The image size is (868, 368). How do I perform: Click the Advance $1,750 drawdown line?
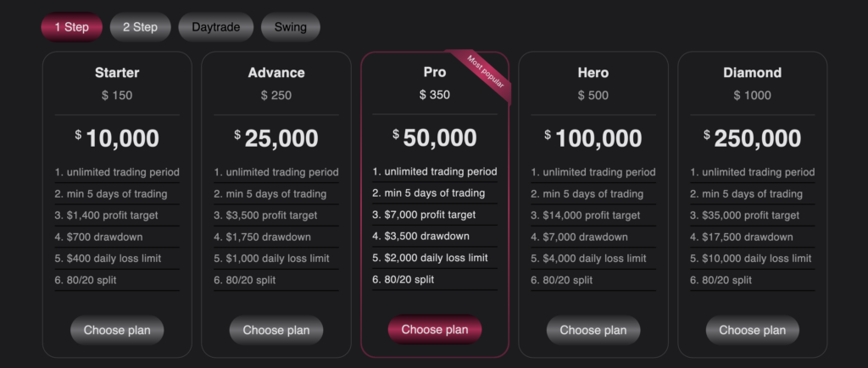point(276,237)
